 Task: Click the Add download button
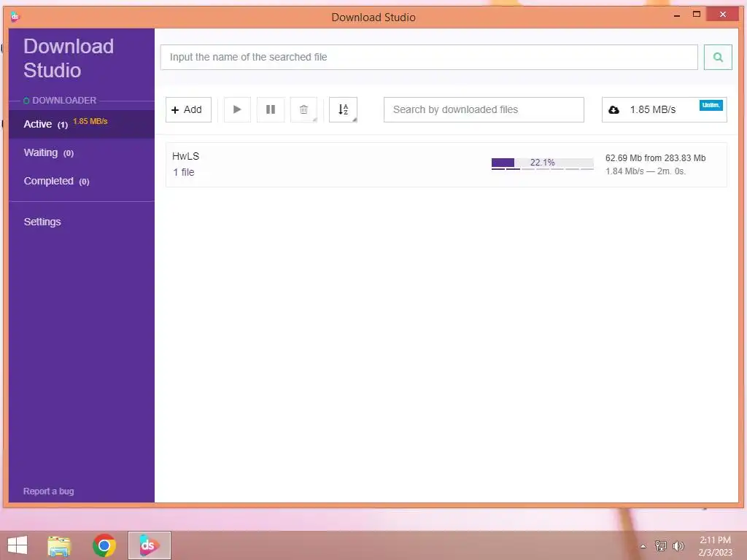click(x=188, y=109)
